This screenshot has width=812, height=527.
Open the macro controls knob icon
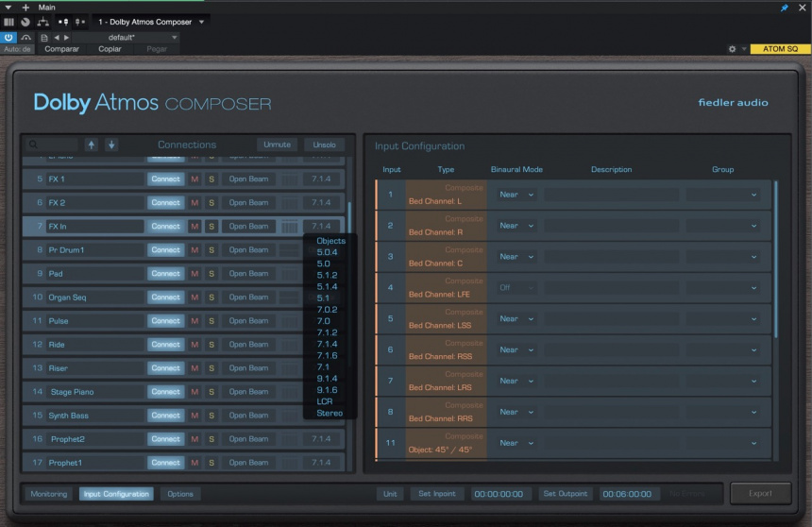(x=25, y=22)
